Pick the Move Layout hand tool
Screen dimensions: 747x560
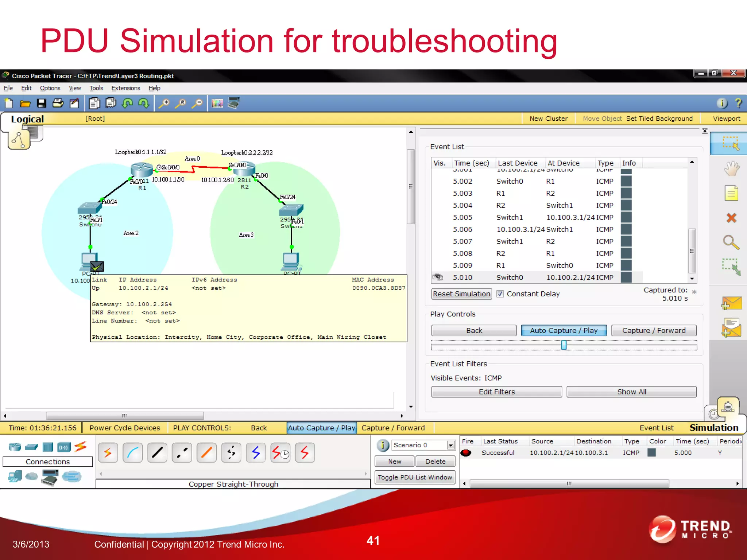(x=731, y=169)
